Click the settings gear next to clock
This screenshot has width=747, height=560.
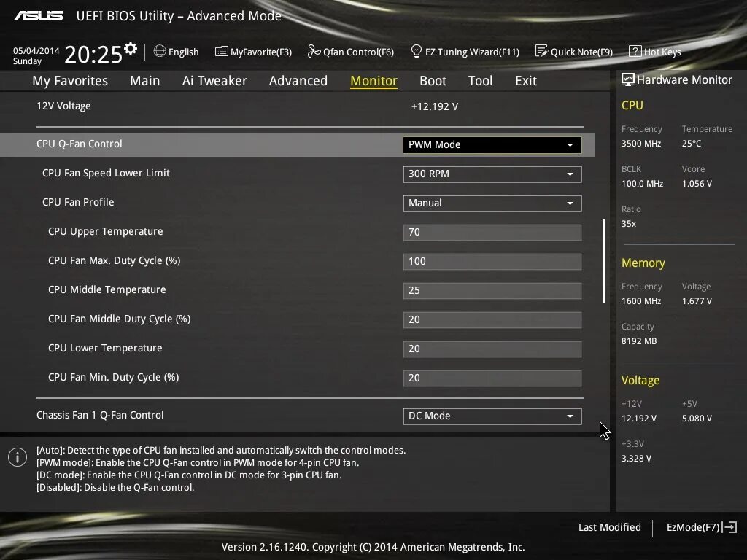tap(131, 49)
